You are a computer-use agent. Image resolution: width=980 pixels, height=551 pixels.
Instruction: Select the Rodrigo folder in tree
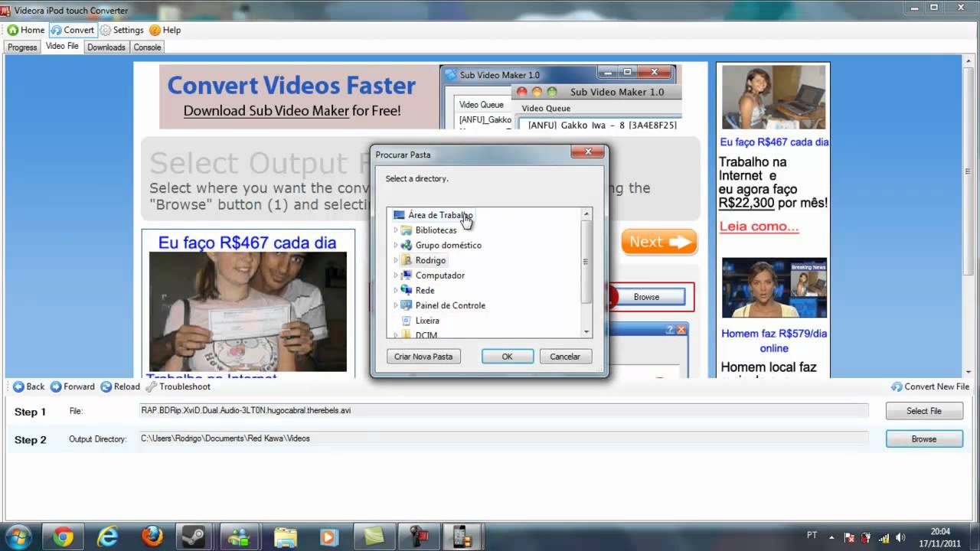(x=430, y=260)
